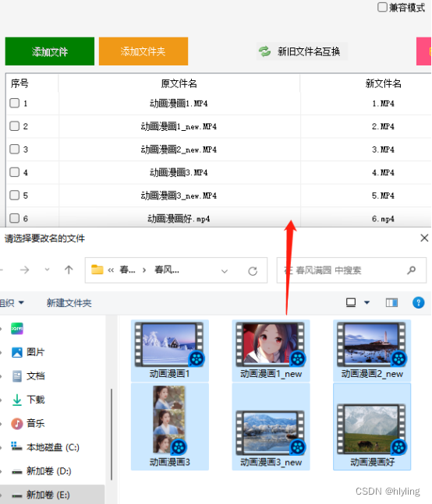Select the 动画漫画1 video file
432x504 pixels.
pyautogui.click(x=170, y=350)
